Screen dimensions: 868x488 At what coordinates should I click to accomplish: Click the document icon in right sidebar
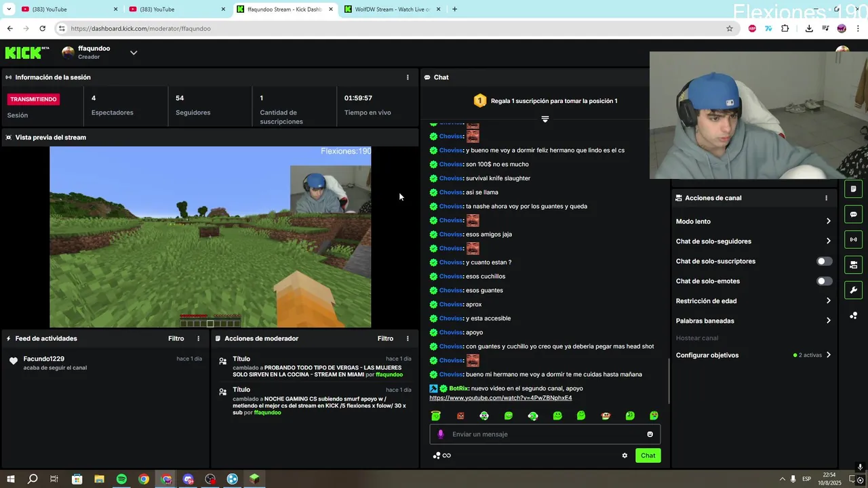pyautogui.click(x=854, y=189)
